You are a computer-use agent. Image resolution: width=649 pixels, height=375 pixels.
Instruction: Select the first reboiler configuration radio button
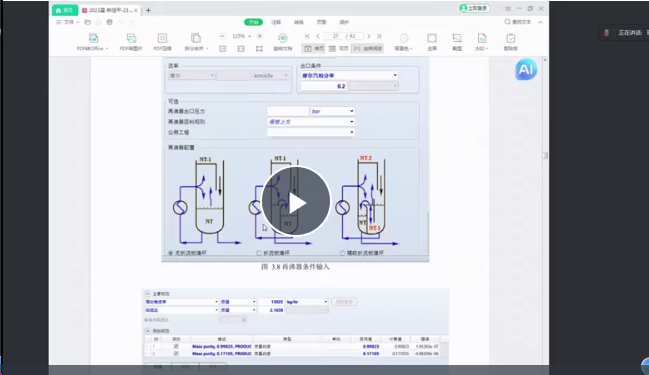coord(171,253)
